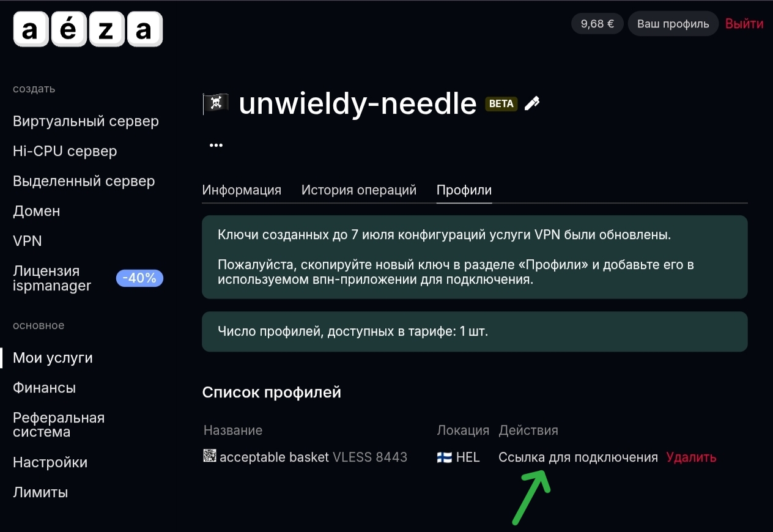Screen dimensions: 773x532
Task: Click the QR code icon for acceptable basket
Action: tap(210, 456)
